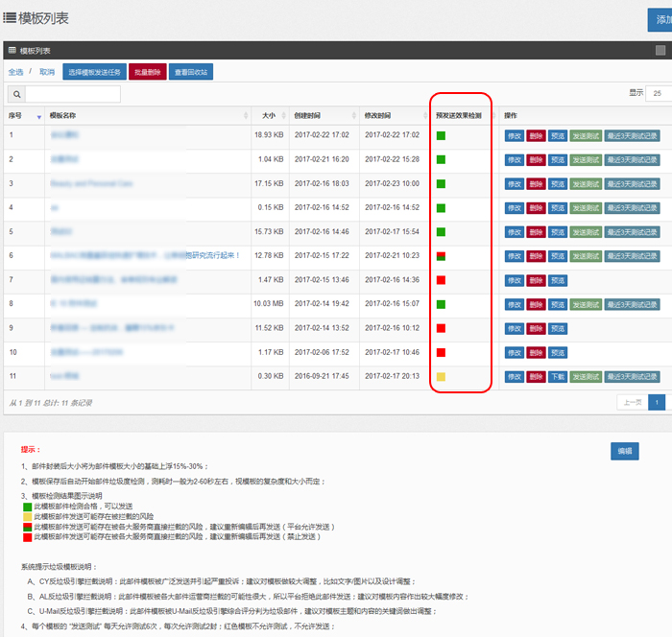Select all templates with 全选

pyautogui.click(x=16, y=72)
